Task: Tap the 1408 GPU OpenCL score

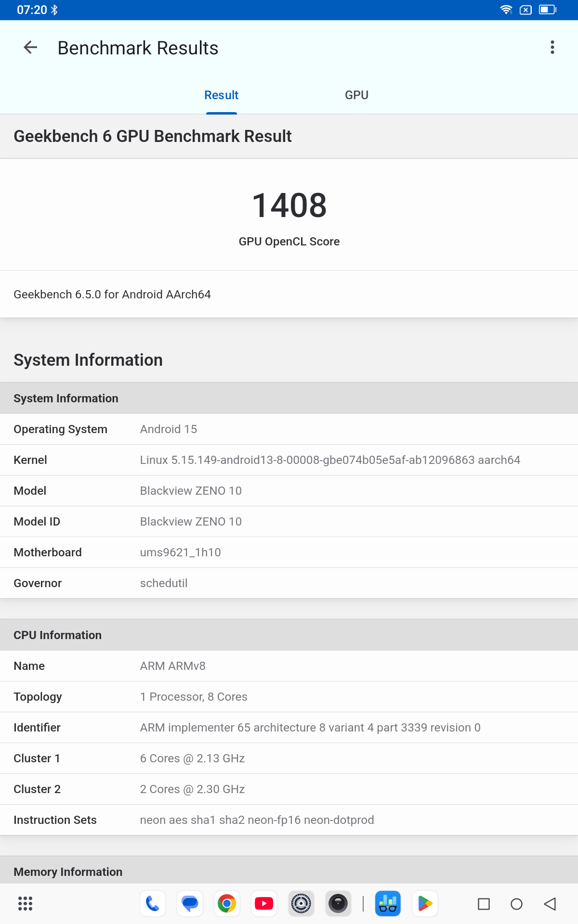Action: click(x=289, y=205)
